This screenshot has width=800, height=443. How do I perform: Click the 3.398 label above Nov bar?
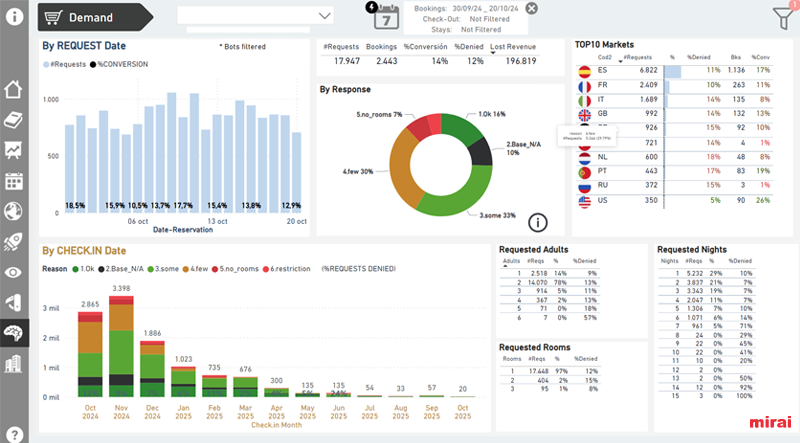121,288
